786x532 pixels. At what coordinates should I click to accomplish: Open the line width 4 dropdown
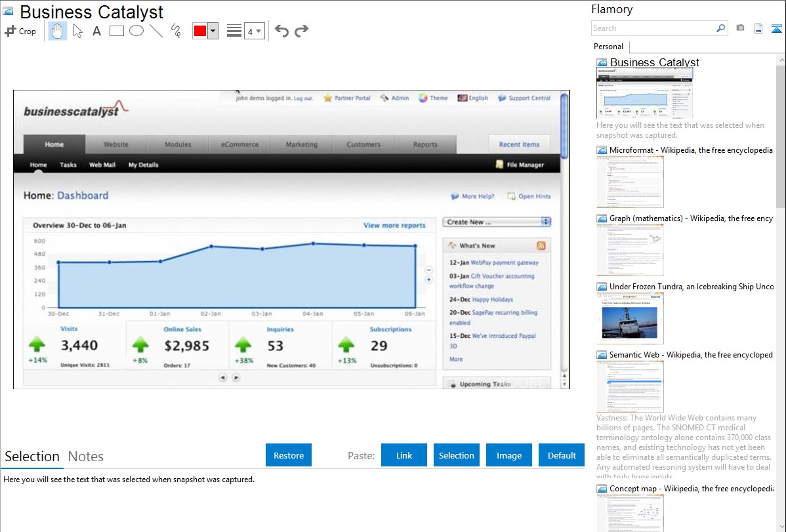pyautogui.click(x=254, y=31)
